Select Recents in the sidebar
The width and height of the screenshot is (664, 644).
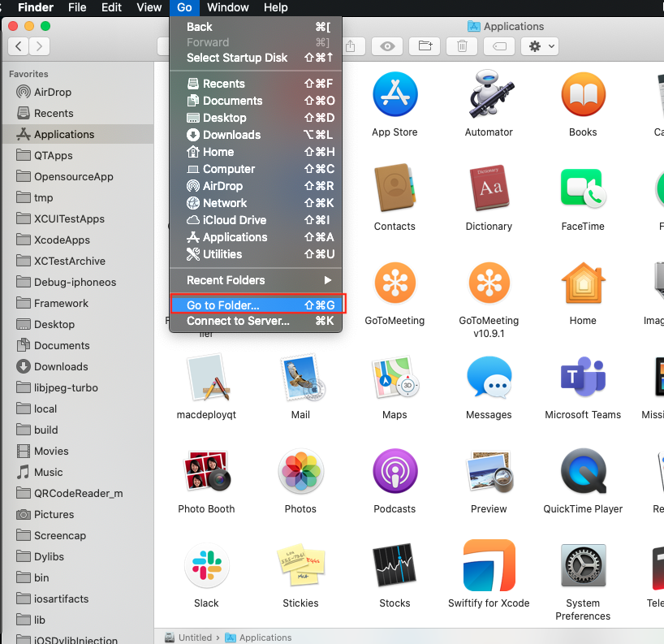pyautogui.click(x=77, y=113)
